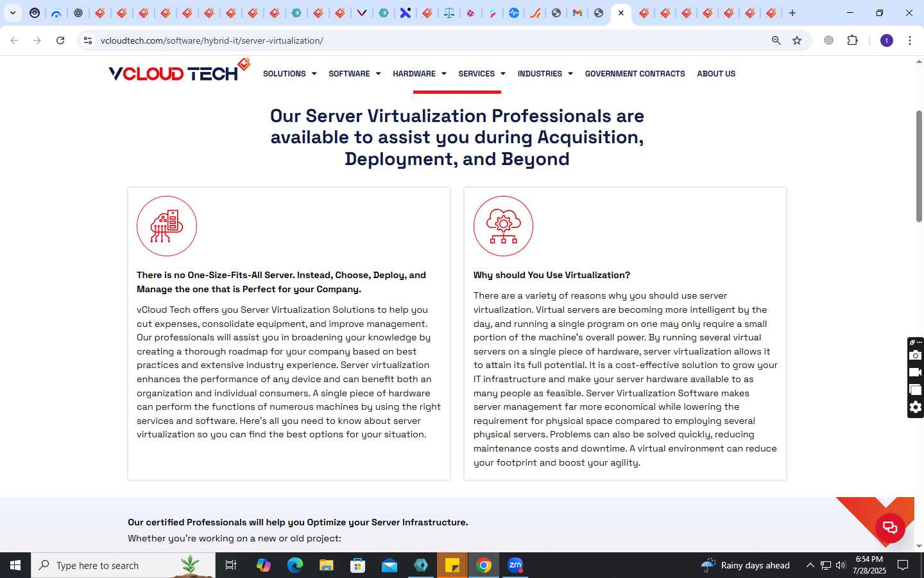
Task: Show hidden system tray icons chevron
Action: (810, 565)
